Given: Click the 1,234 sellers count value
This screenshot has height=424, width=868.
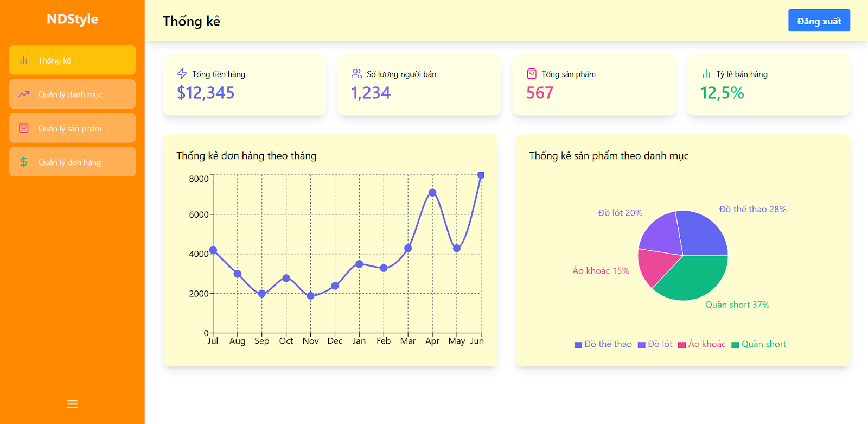Looking at the screenshot, I should click(371, 93).
